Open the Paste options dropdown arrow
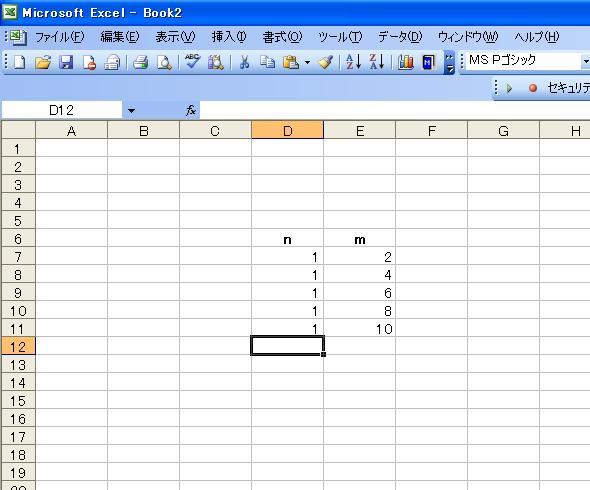This screenshot has height=490, width=590. (307, 62)
